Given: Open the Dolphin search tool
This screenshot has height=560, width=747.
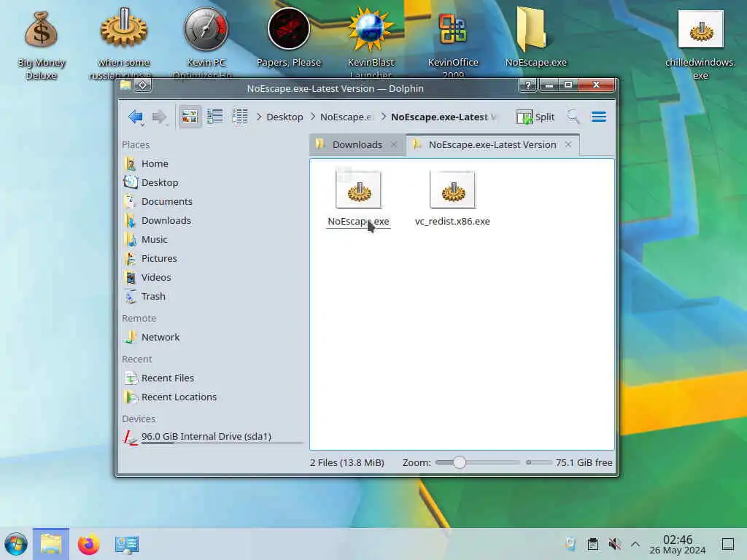Looking at the screenshot, I should click(x=573, y=117).
